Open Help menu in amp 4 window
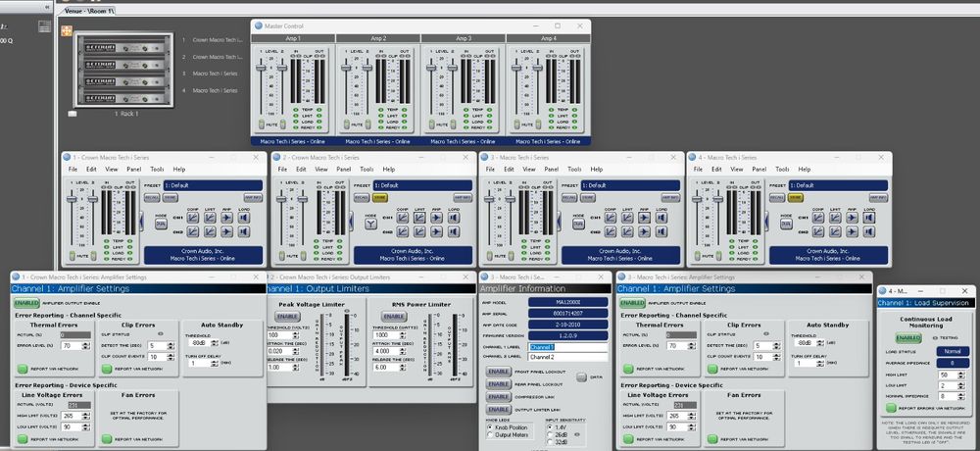The image size is (980, 451). 804,170
